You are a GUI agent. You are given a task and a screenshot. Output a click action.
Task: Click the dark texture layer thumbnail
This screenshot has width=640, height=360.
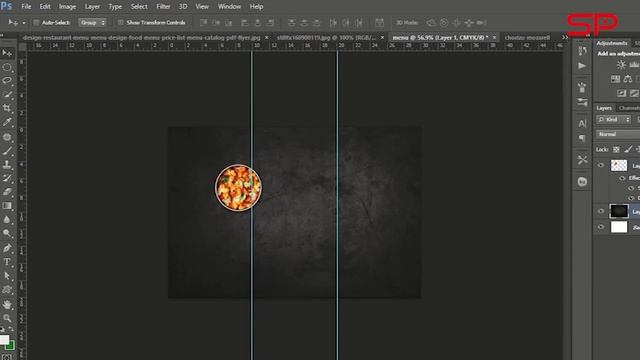click(619, 211)
